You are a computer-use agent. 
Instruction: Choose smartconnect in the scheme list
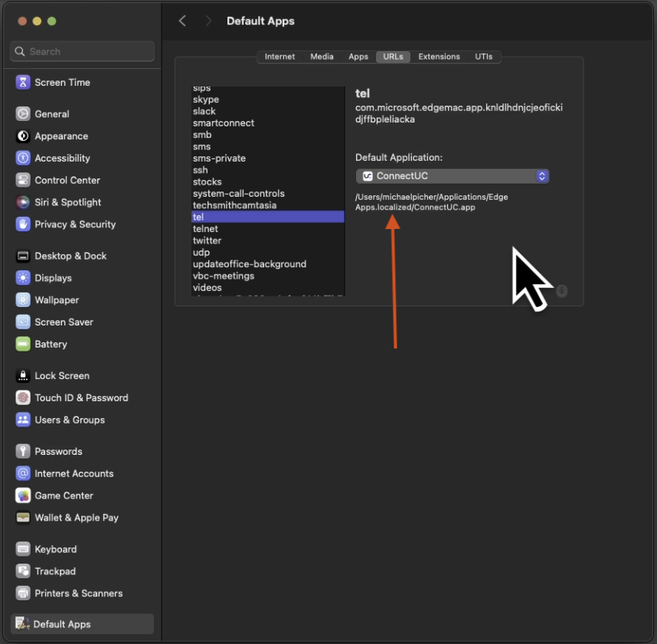click(x=268, y=123)
